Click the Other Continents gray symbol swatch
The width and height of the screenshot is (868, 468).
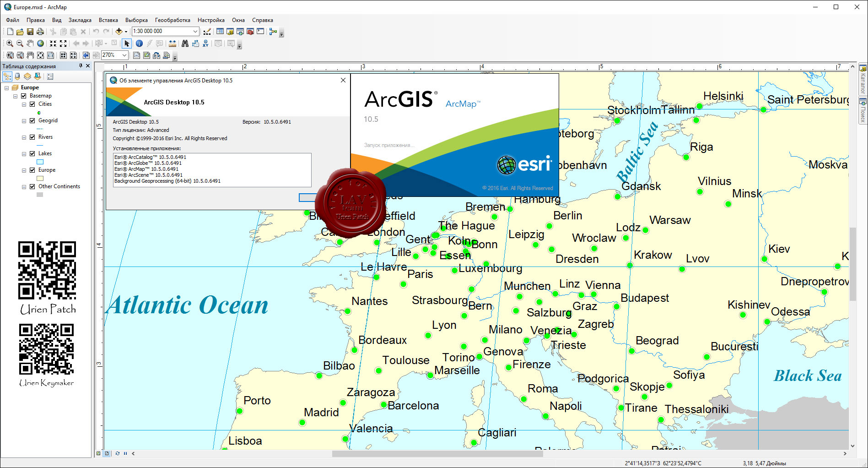40,195
